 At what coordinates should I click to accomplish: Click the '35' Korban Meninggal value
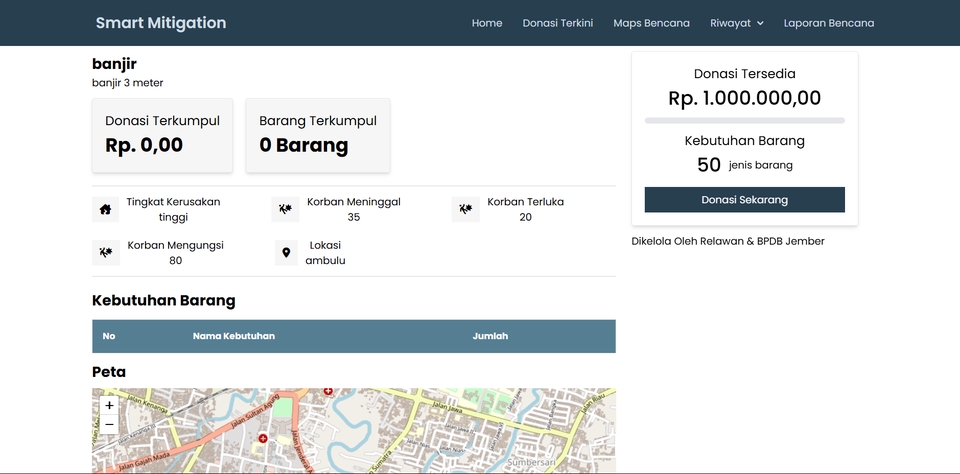click(354, 217)
